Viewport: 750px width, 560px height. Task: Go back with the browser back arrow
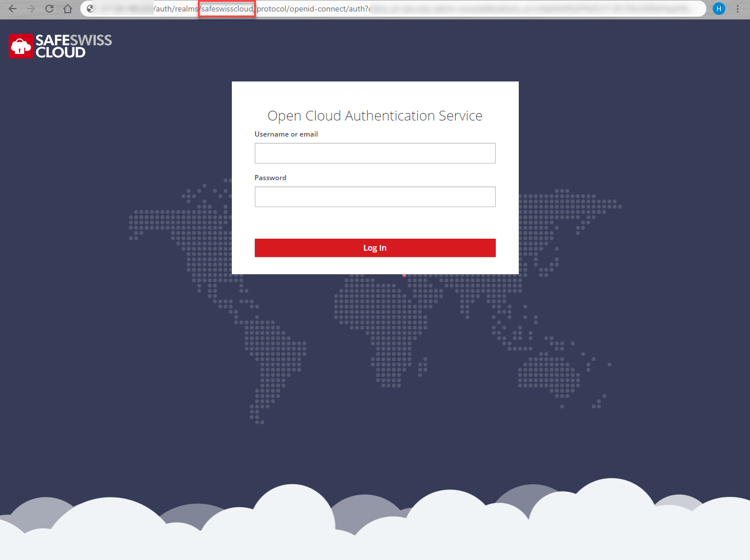(13, 9)
